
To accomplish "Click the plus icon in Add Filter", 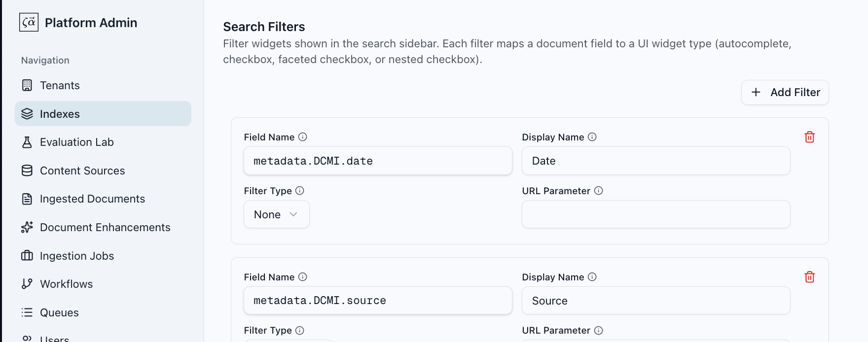I will coord(756,92).
